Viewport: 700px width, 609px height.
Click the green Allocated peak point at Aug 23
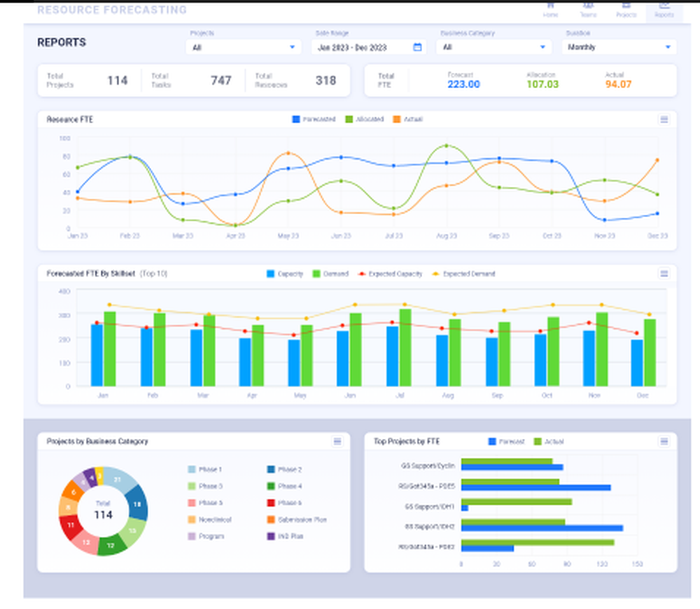[447, 146]
